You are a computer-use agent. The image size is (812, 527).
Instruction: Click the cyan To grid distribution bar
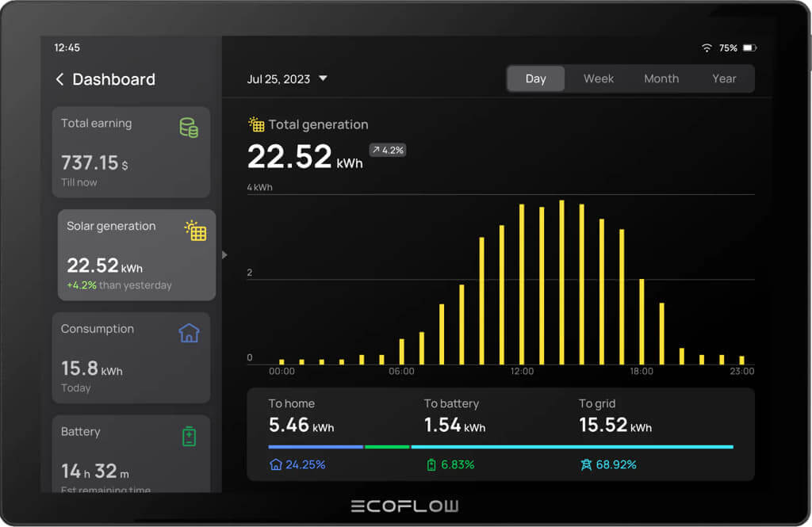(x=572, y=447)
